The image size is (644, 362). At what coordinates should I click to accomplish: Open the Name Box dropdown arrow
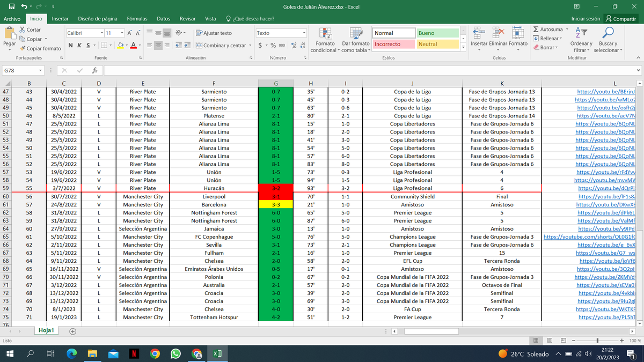coord(40,70)
